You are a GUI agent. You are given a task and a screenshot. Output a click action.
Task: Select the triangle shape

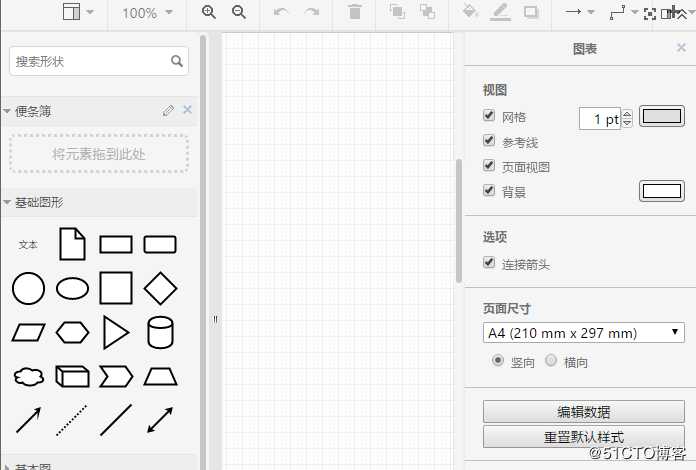pos(116,332)
